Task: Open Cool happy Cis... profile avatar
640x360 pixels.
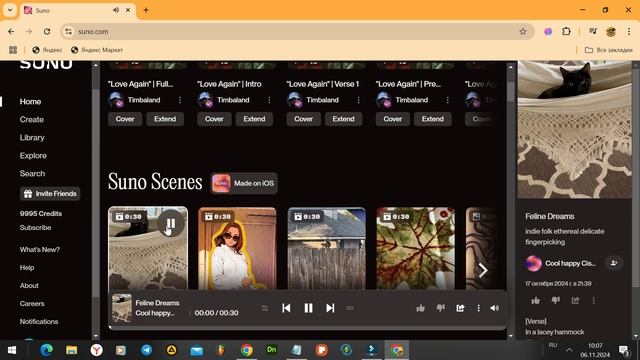Action: click(x=533, y=263)
